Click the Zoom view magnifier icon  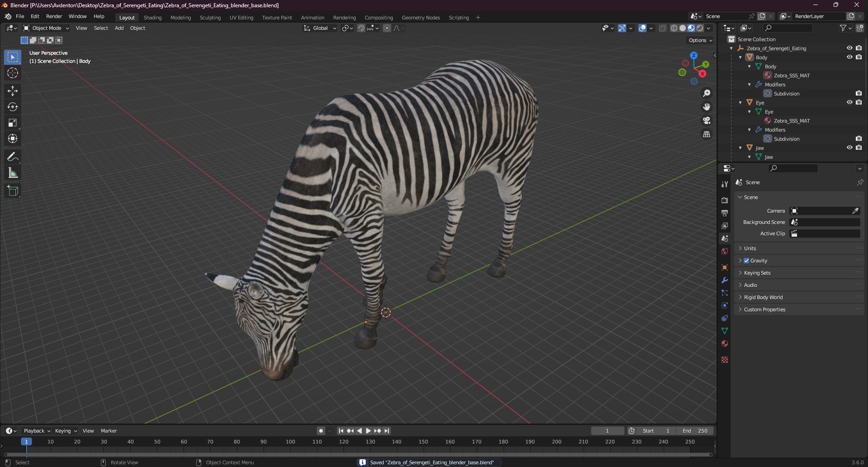point(707,93)
